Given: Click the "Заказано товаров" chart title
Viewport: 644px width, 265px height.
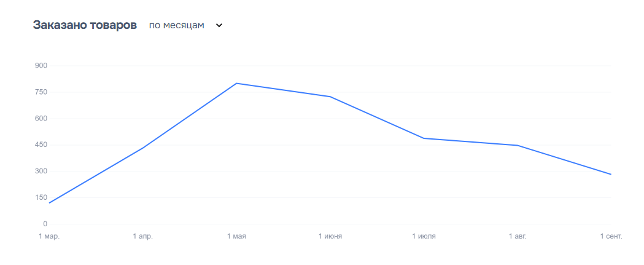Looking at the screenshot, I should point(85,25).
